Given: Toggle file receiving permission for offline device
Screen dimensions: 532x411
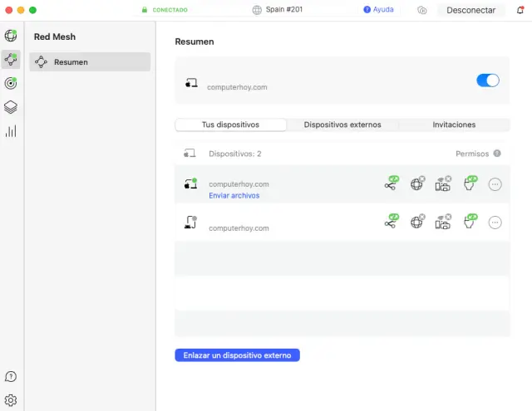Looking at the screenshot, I should [x=470, y=221].
